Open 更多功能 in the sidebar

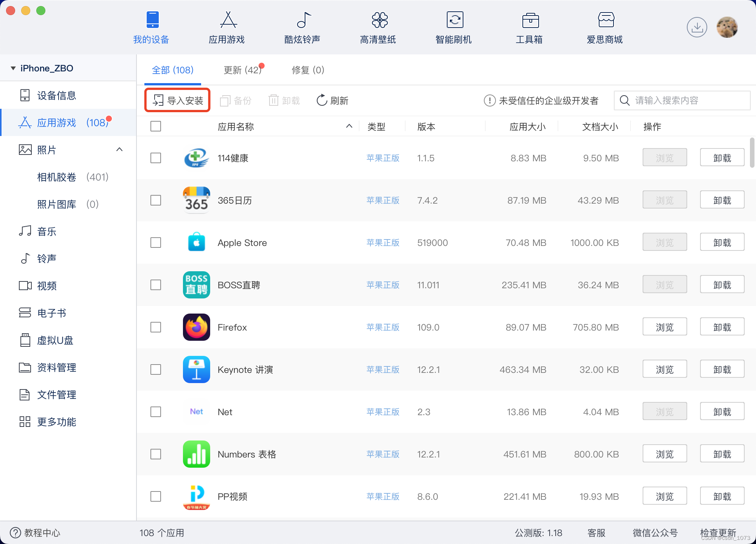pyautogui.click(x=68, y=422)
